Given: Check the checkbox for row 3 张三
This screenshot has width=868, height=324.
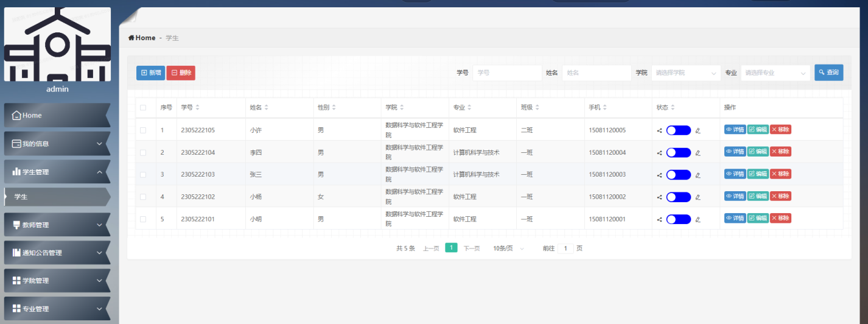Looking at the screenshot, I should point(143,175).
